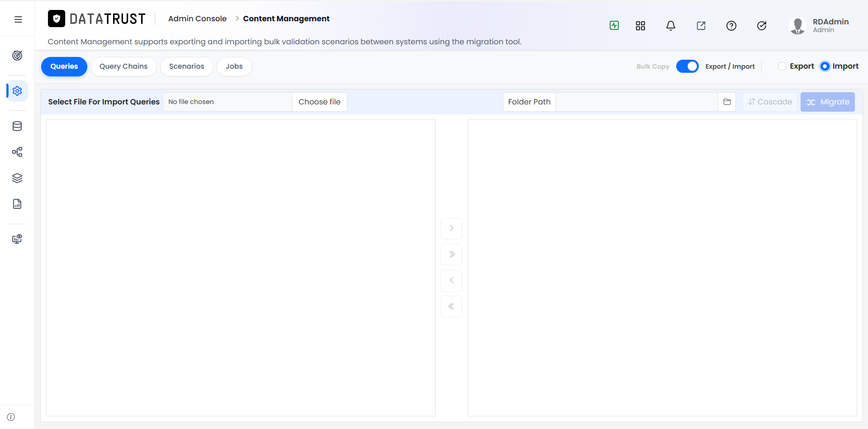The width and height of the screenshot is (868, 429).
Task: Open the monitor settings sidebar icon
Action: coord(17,239)
